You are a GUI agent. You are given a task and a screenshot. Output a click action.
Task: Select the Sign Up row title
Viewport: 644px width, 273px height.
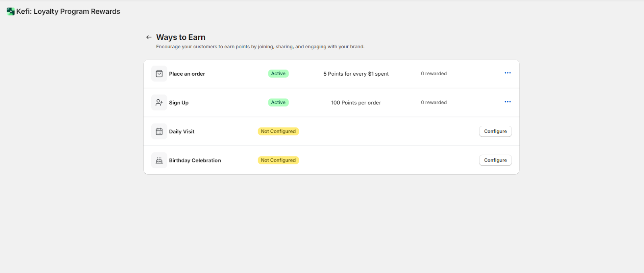click(x=179, y=103)
